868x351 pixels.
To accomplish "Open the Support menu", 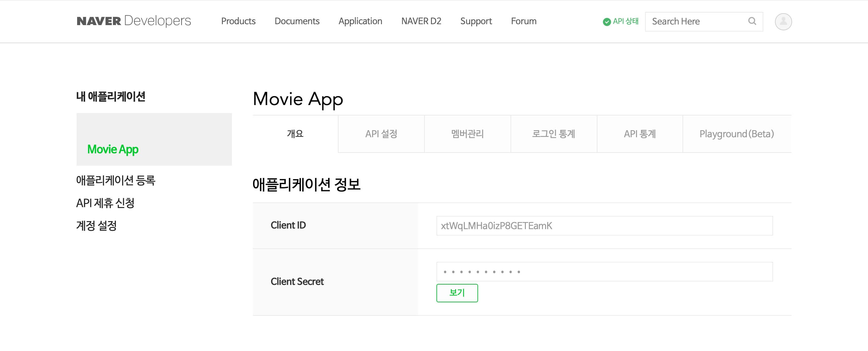I will pyautogui.click(x=476, y=21).
